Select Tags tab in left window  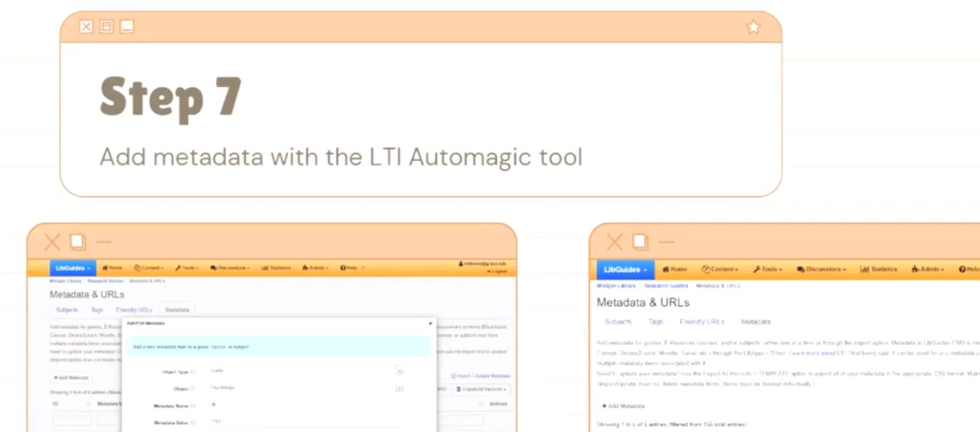pyautogui.click(x=97, y=310)
